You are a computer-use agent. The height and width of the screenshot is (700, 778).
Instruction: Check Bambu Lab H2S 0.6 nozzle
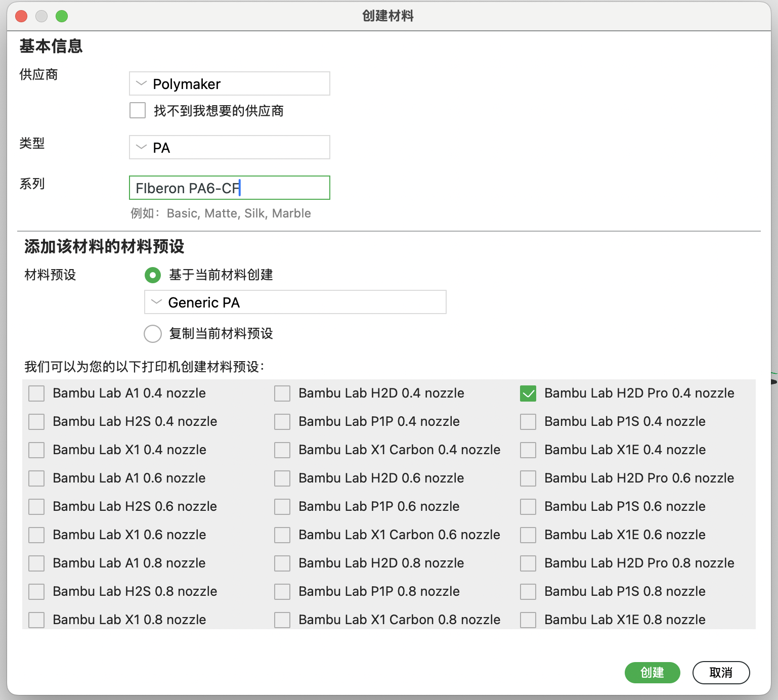point(36,507)
